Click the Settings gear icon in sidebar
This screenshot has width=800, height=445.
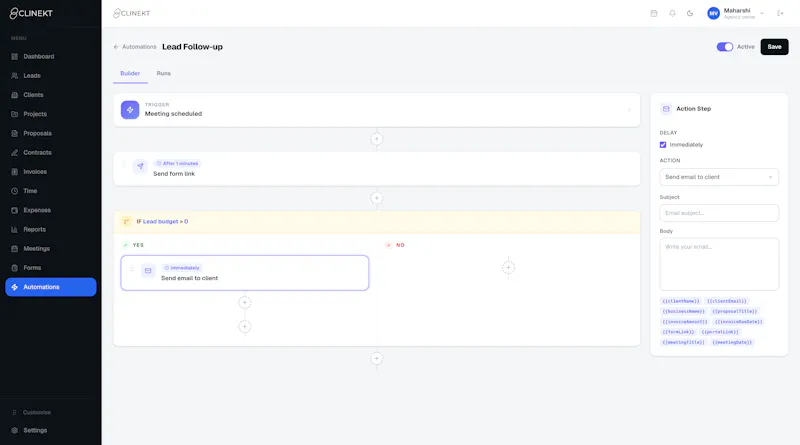[x=14, y=430]
